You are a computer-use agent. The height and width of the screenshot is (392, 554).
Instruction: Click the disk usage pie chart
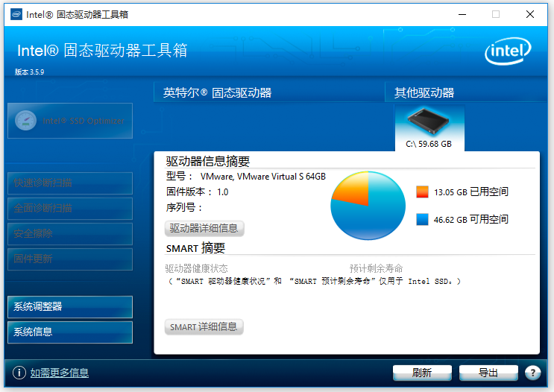click(x=368, y=206)
